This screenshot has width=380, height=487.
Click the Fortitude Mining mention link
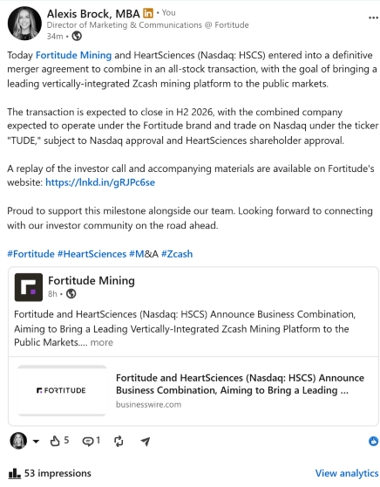pyautogui.click(x=74, y=55)
